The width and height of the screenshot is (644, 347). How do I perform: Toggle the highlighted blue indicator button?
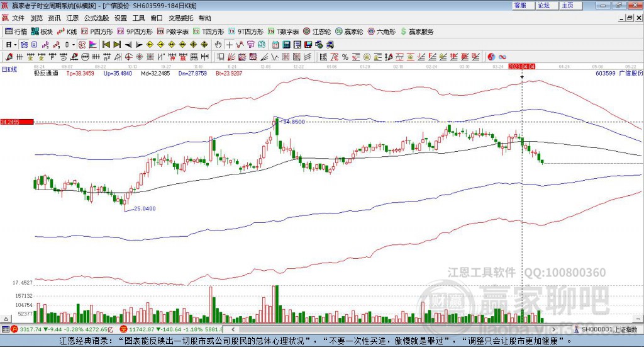tap(24, 45)
